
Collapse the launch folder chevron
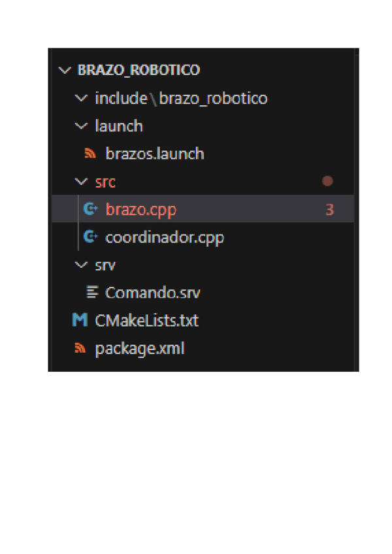click(x=80, y=126)
